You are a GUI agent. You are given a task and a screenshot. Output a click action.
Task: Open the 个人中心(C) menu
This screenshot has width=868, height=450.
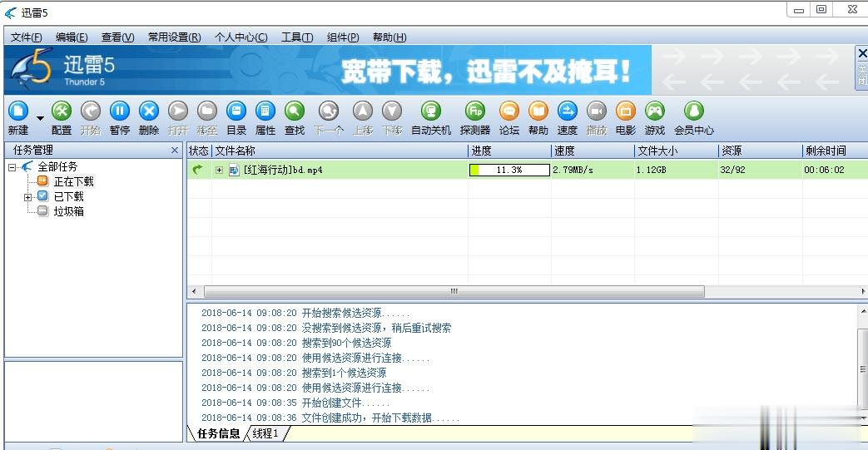point(241,37)
